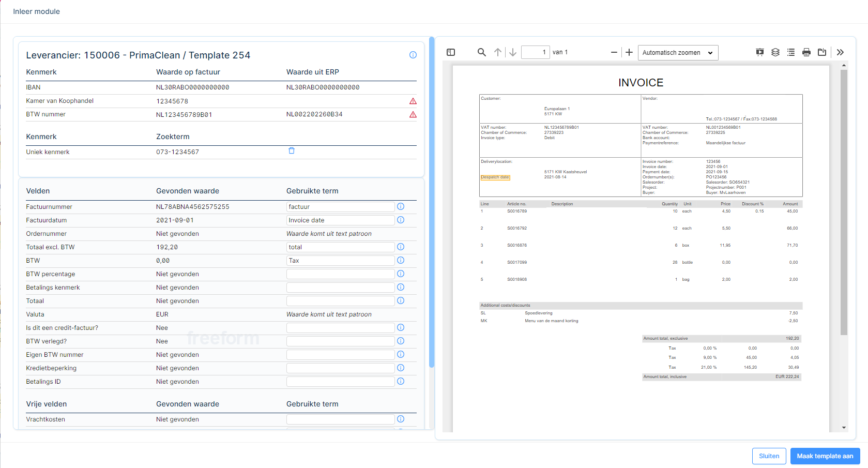Open the Automatisch zoomen dropdown

[678, 53]
